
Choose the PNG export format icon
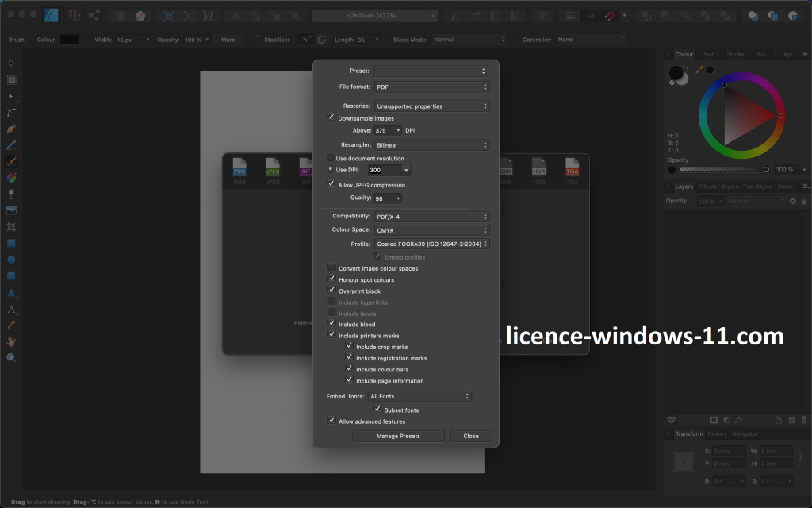click(x=239, y=168)
